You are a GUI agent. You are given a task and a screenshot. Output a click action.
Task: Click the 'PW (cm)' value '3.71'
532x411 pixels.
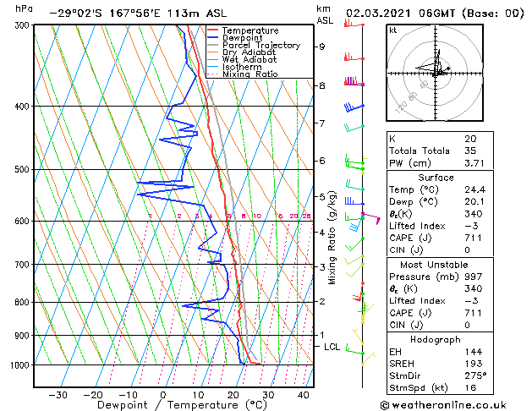tap(474, 163)
